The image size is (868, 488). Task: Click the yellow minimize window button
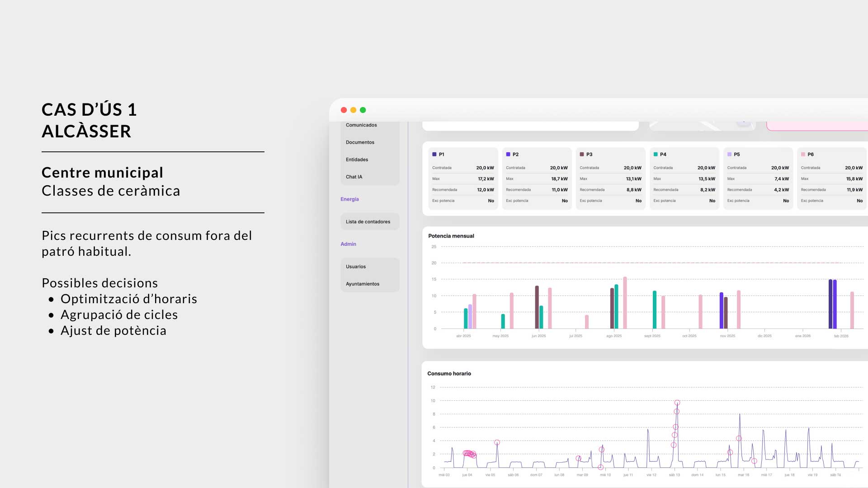tap(353, 110)
